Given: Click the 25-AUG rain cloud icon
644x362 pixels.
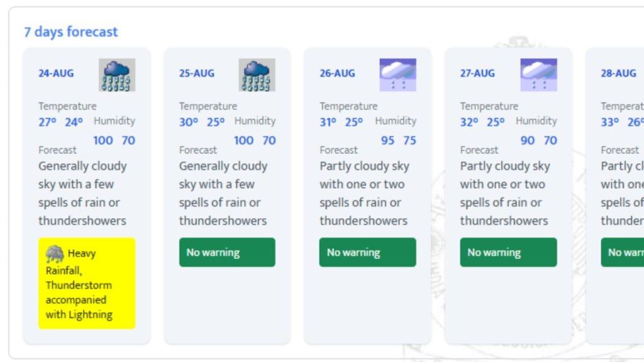Looking at the screenshot, I should [x=257, y=75].
